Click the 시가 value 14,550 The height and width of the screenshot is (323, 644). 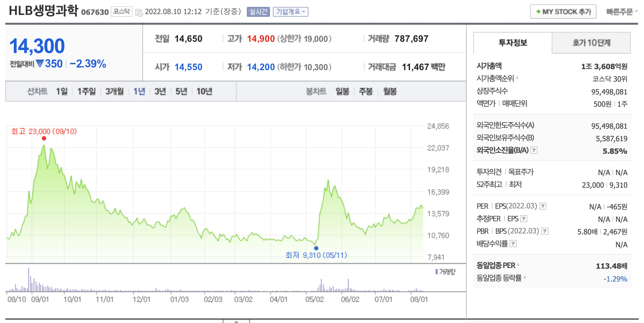click(x=188, y=67)
